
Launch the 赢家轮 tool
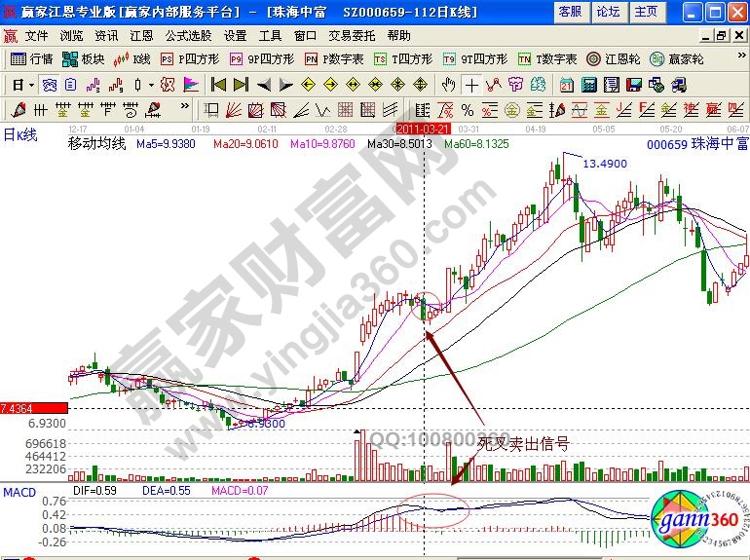pos(676,58)
